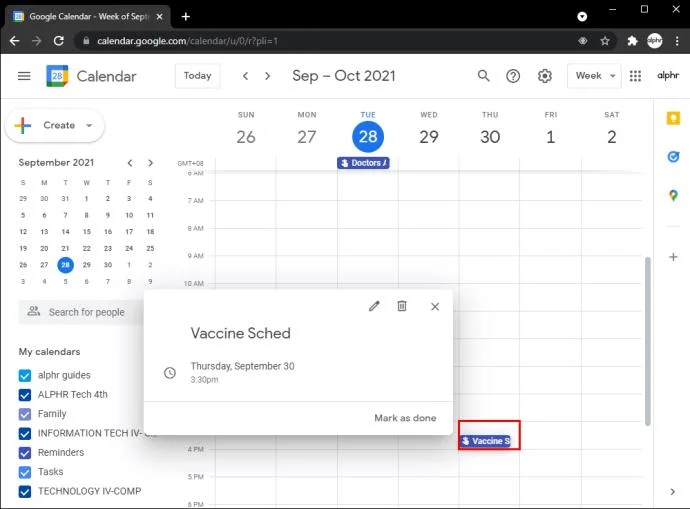Close the Vaccine Sched popup
Viewport: 690px width, 509px height.
[435, 307]
